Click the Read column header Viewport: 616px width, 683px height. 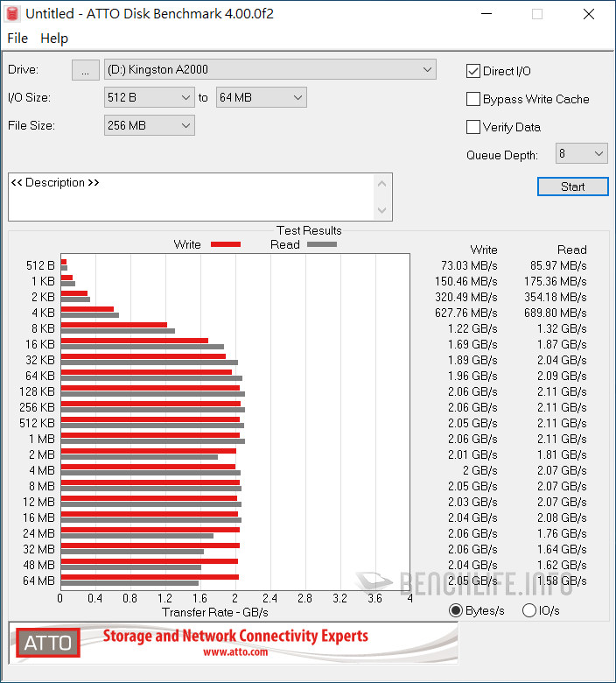tap(572, 250)
